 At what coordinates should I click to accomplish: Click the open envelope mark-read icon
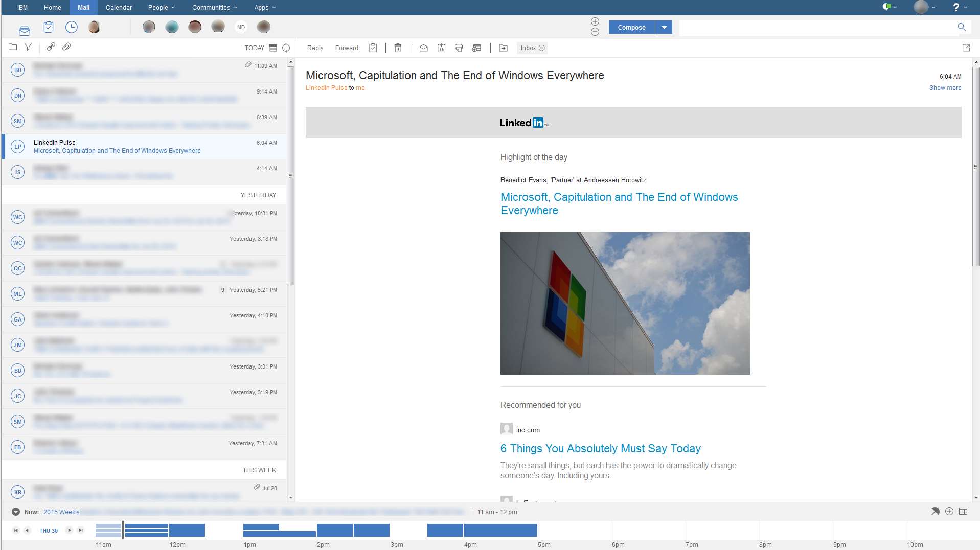coord(424,48)
